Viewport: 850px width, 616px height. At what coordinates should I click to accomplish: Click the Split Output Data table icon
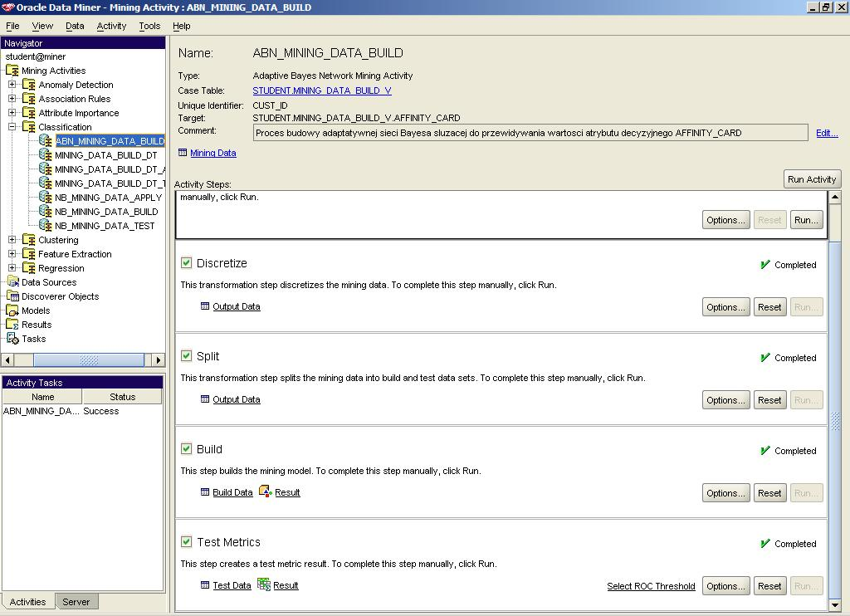click(x=205, y=399)
